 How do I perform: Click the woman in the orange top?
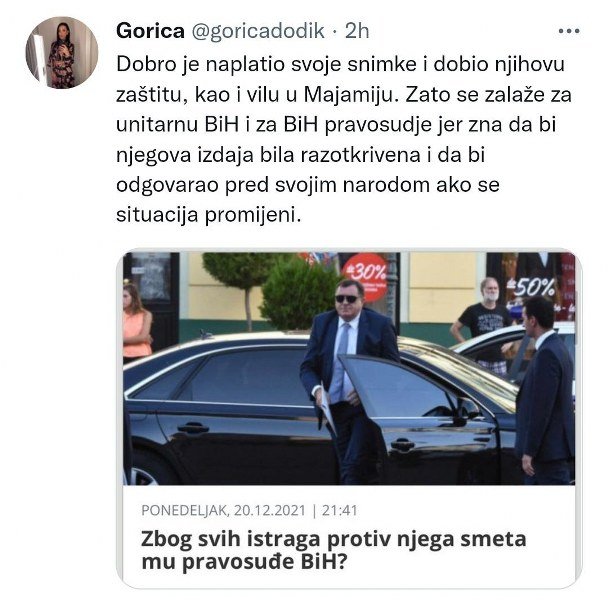point(136,322)
